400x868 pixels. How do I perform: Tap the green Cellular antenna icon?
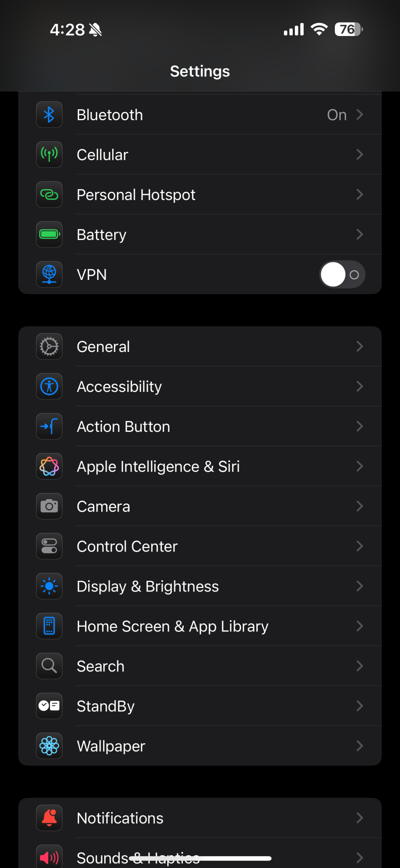click(49, 155)
